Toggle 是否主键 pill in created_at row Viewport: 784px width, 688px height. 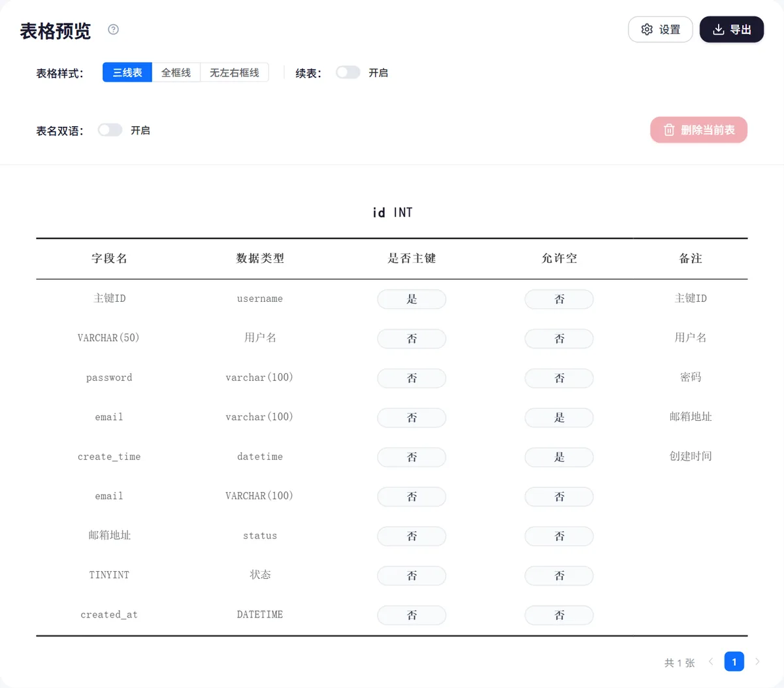coord(412,615)
